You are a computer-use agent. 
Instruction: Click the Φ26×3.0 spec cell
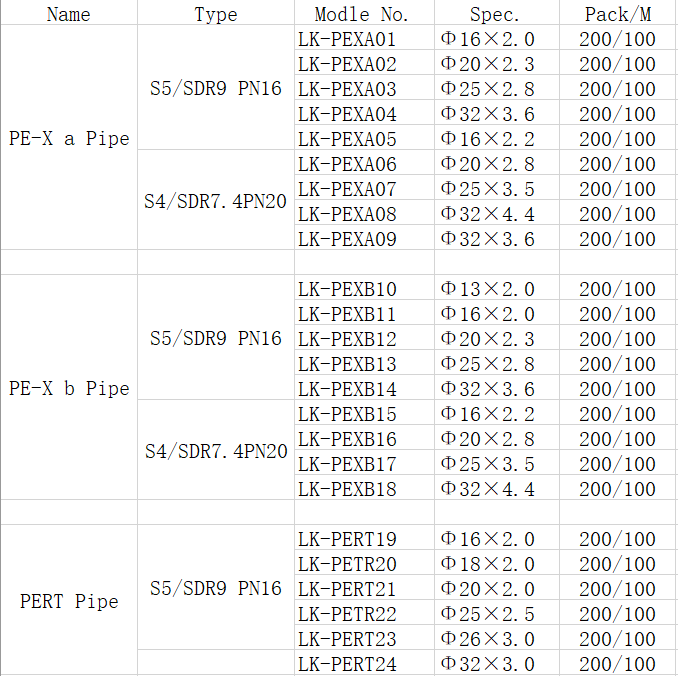tap(496, 638)
